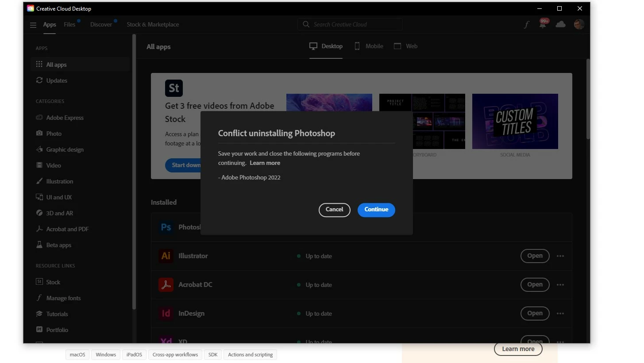Image resolution: width=644 pixels, height=363 pixels.
Task: Switch to the Apps tab
Action: click(50, 25)
